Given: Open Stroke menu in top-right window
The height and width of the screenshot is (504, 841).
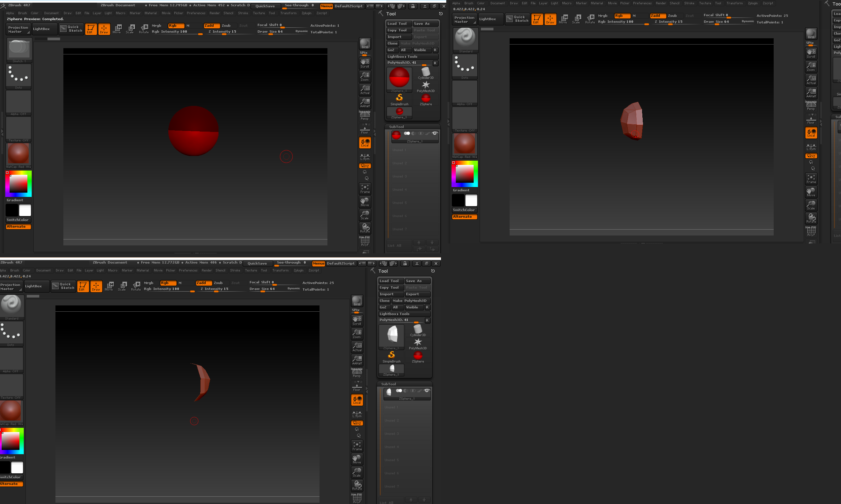Looking at the screenshot, I should [x=689, y=3].
